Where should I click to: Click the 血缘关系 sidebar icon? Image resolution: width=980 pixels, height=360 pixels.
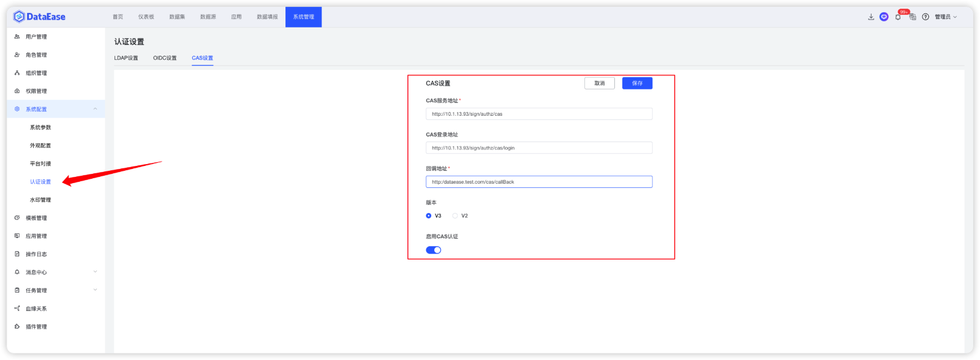click(x=17, y=309)
